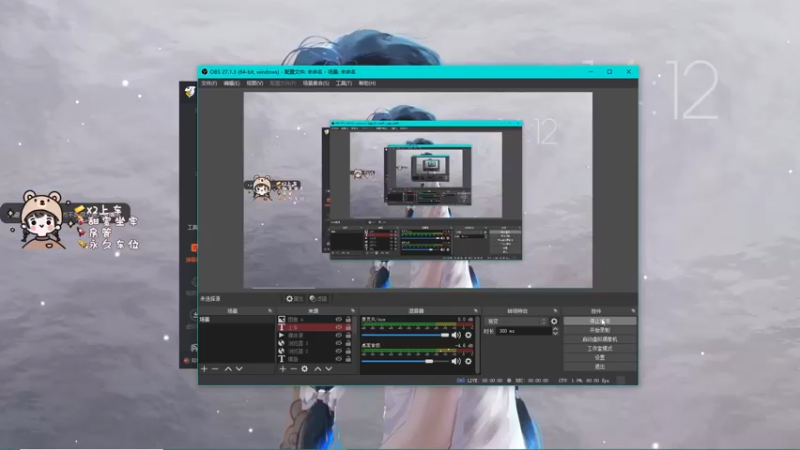Screen dimensions: 800x450
Task: Move scene up in Scenes panel
Action: 228,368
